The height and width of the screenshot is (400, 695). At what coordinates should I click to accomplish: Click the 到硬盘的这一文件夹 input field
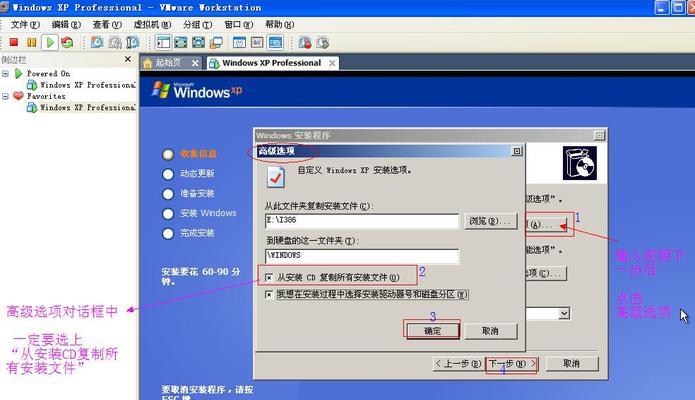[362, 256]
